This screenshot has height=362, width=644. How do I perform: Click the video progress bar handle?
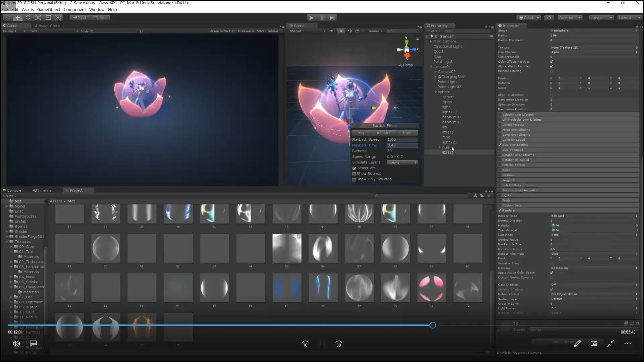(x=433, y=325)
